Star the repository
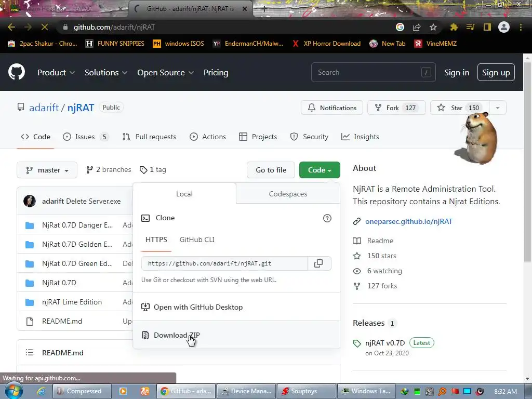The height and width of the screenshot is (399, 532). (x=459, y=108)
